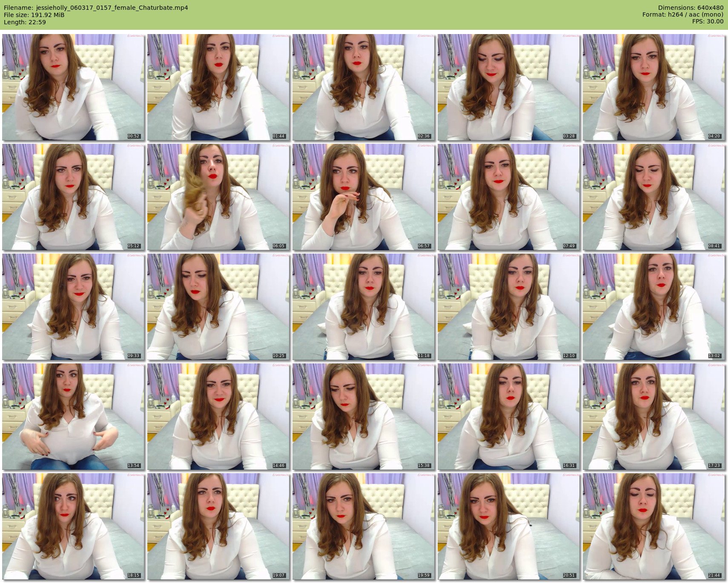Select the thumbnail stamped 05:12
This screenshot has width=728, height=583.
[x=73, y=197]
